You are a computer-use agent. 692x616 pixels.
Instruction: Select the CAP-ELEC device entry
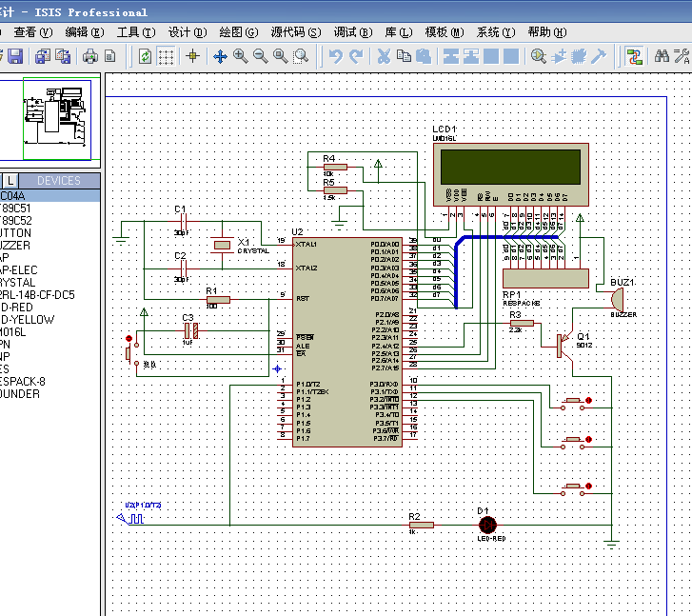[49, 269]
